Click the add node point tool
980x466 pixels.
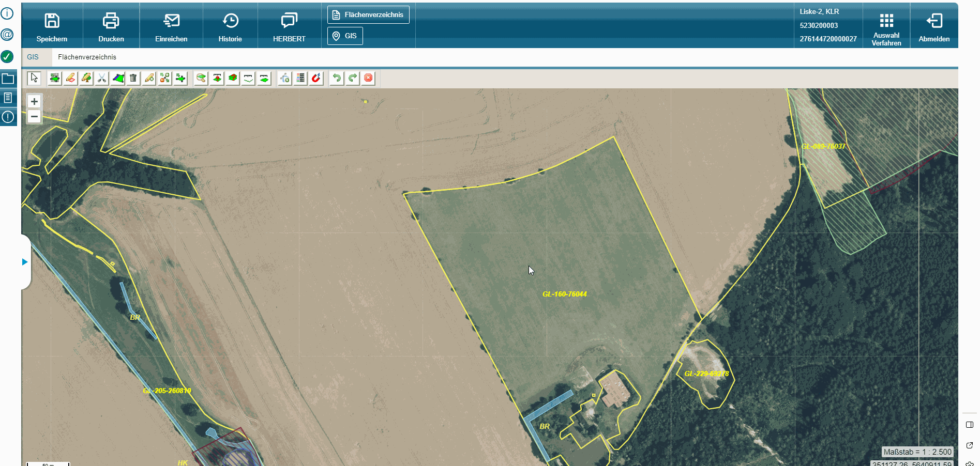[x=285, y=78]
